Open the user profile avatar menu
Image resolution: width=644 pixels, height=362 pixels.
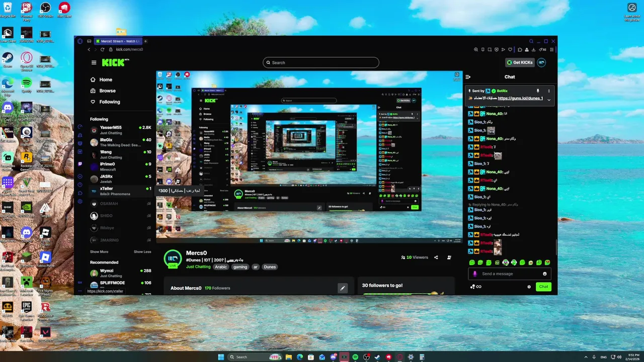tap(541, 62)
